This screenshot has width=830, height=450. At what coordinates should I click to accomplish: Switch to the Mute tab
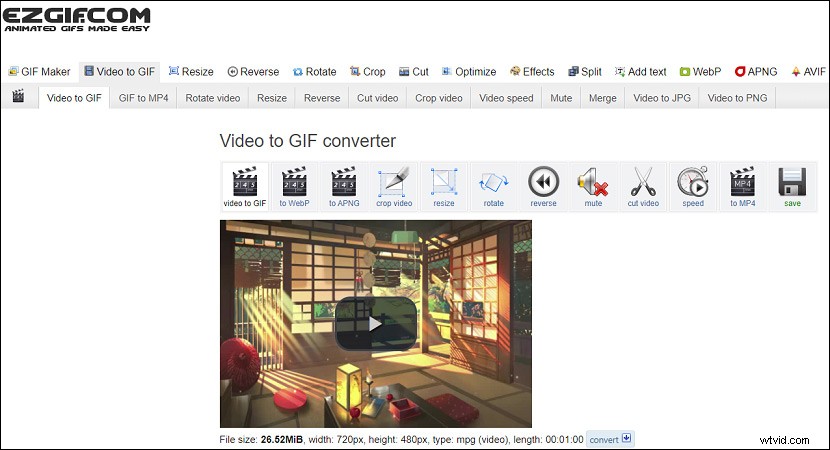pos(561,98)
